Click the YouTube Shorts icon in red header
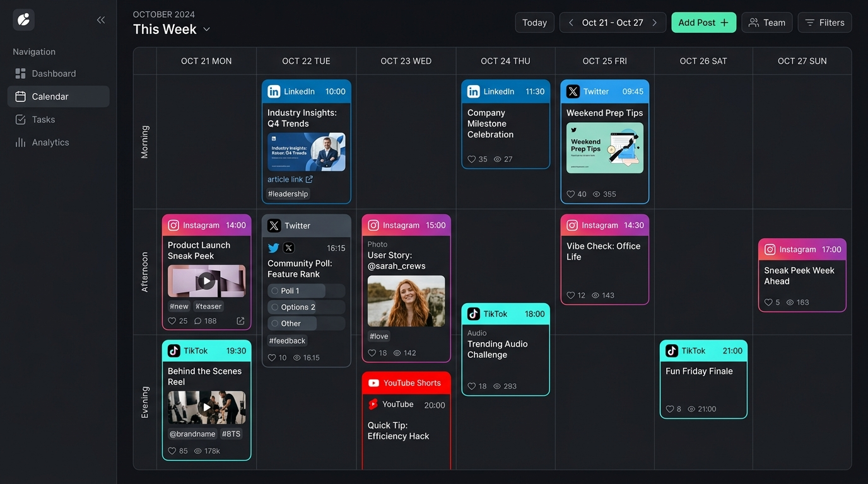The width and height of the screenshot is (868, 484). click(373, 383)
